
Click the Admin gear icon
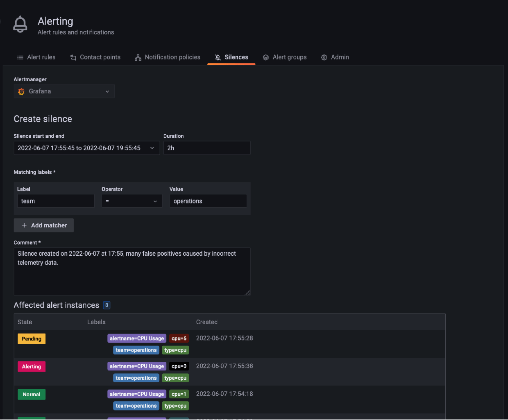point(324,57)
